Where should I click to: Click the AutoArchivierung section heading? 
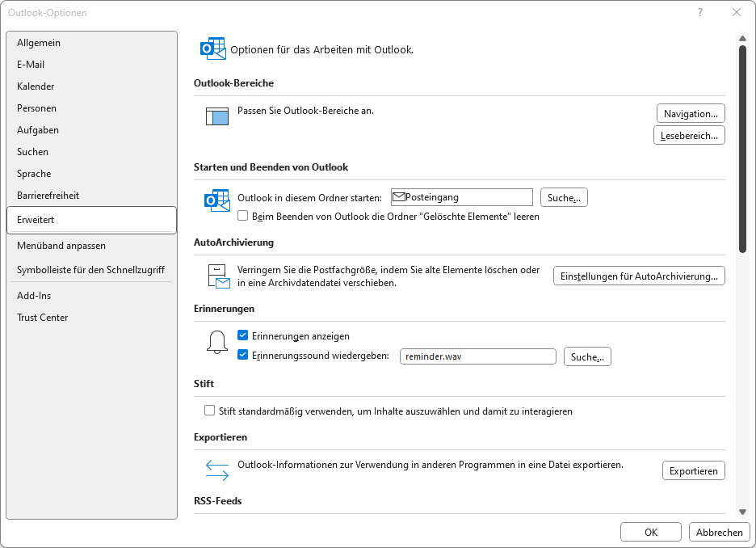234,242
